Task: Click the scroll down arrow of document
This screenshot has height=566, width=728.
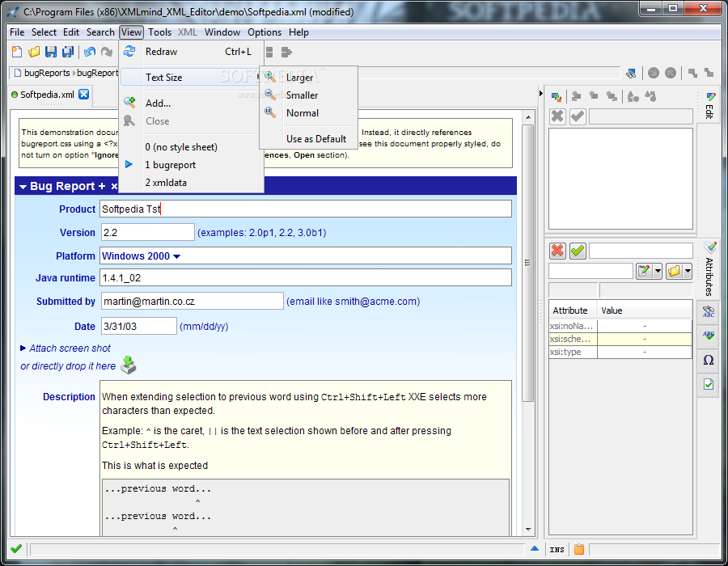Action: click(x=528, y=529)
